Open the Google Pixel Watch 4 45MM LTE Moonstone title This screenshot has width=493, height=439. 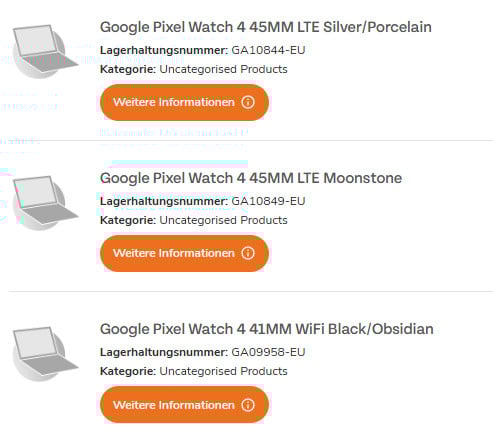click(251, 178)
